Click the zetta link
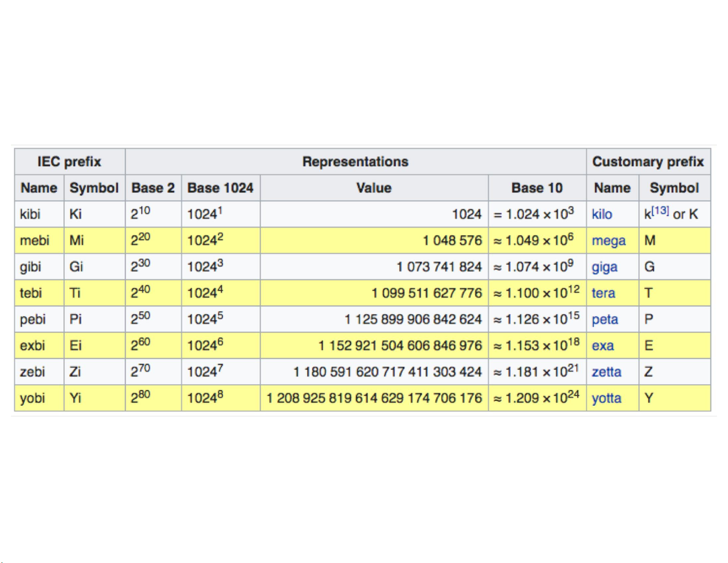This screenshot has width=728, height=563. pyautogui.click(x=606, y=372)
